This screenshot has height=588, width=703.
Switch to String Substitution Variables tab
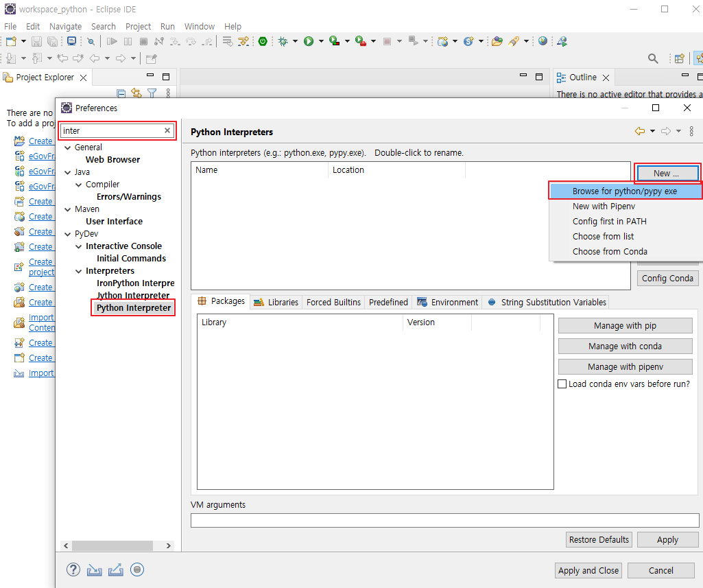[x=547, y=303]
